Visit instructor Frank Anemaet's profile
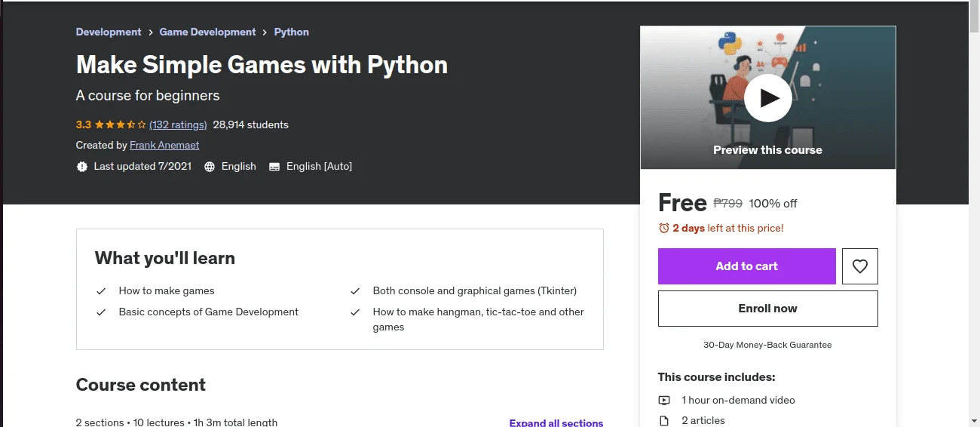This screenshot has height=427, width=980. [164, 145]
